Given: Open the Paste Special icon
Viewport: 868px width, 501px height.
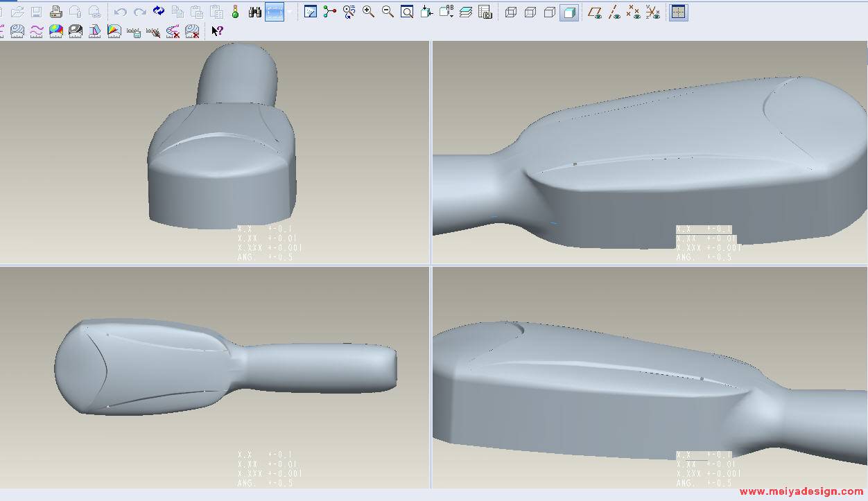Looking at the screenshot, I should (x=216, y=12).
